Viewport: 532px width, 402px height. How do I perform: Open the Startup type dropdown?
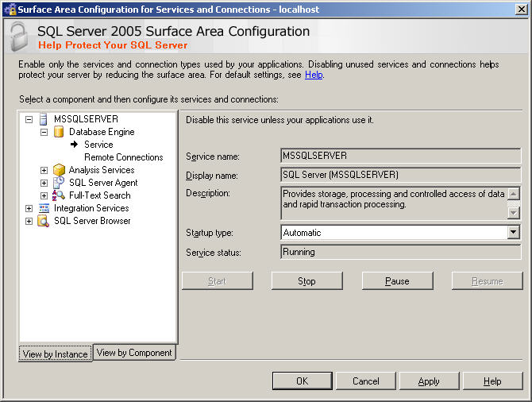coord(513,233)
